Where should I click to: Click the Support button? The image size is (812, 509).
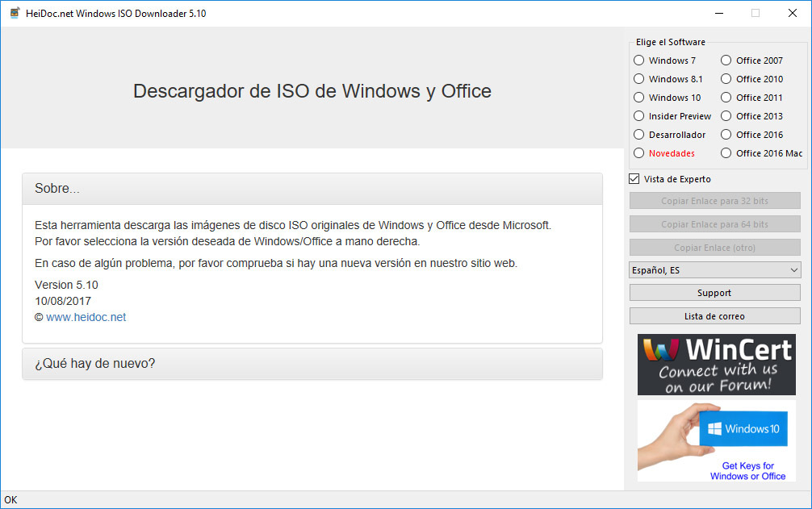click(x=715, y=292)
